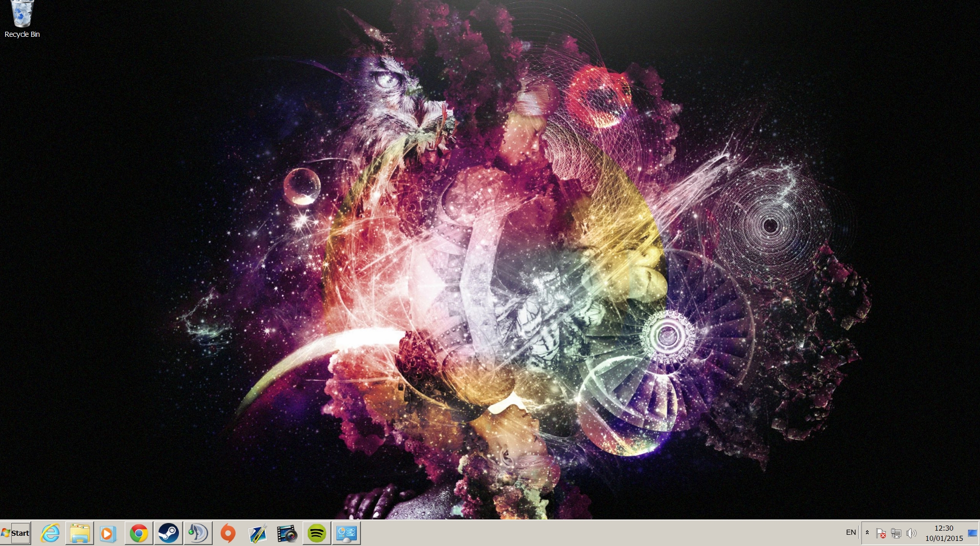Open the Recycle Bin desktop icon

click(x=22, y=19)
